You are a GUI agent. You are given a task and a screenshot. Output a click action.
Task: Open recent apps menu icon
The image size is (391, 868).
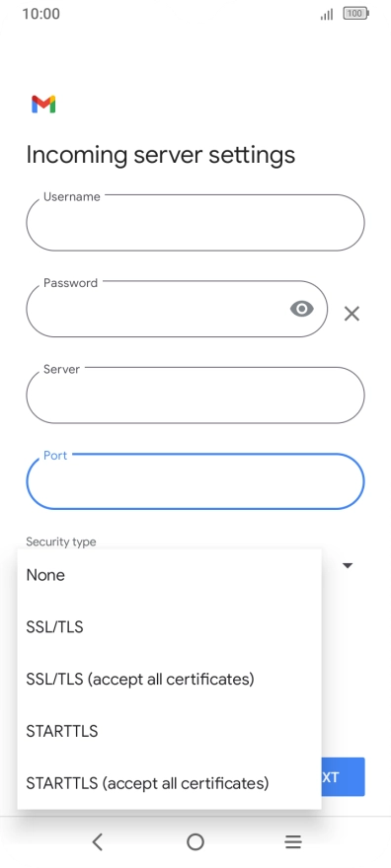293,842
